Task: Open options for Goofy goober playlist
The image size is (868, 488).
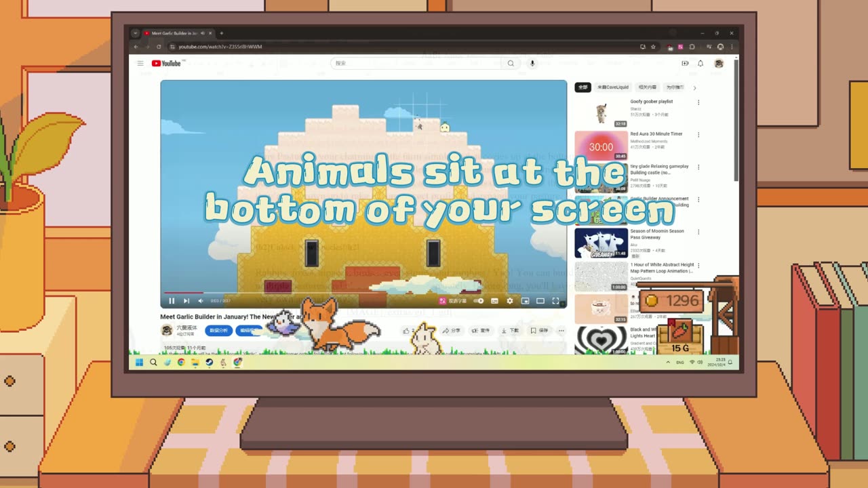Action: 698,103
